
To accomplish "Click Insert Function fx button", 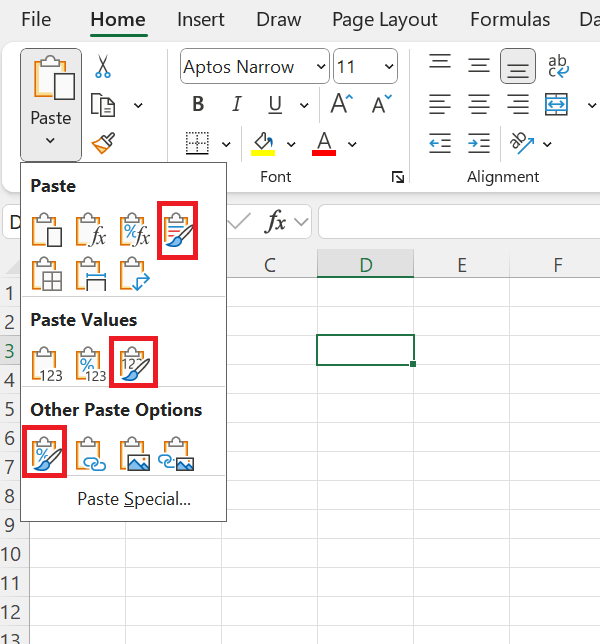I will [276, 222].
